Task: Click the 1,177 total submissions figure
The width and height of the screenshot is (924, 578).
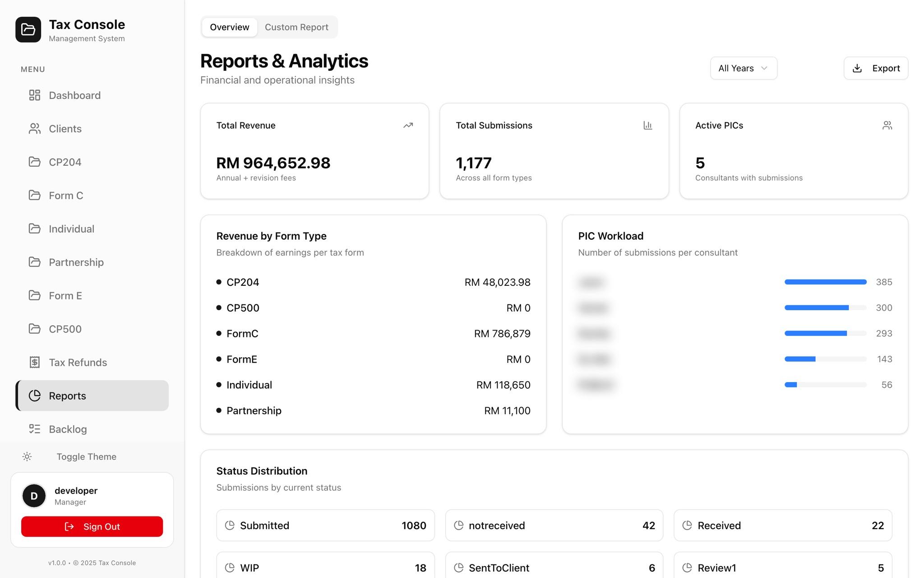Action: 474,163
